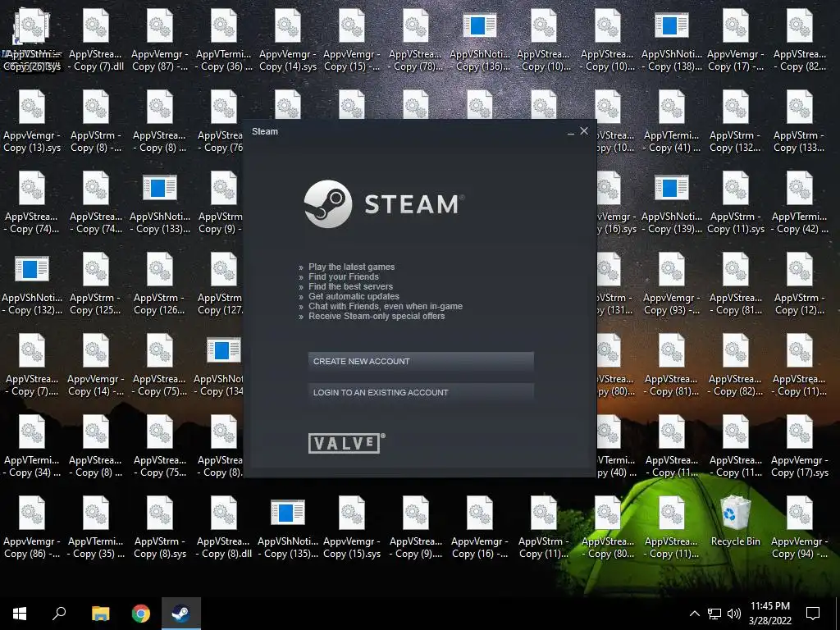This screenshot has width=840, height=630.
Task: Open the notification center icon
Action: [x=813, y=614]
